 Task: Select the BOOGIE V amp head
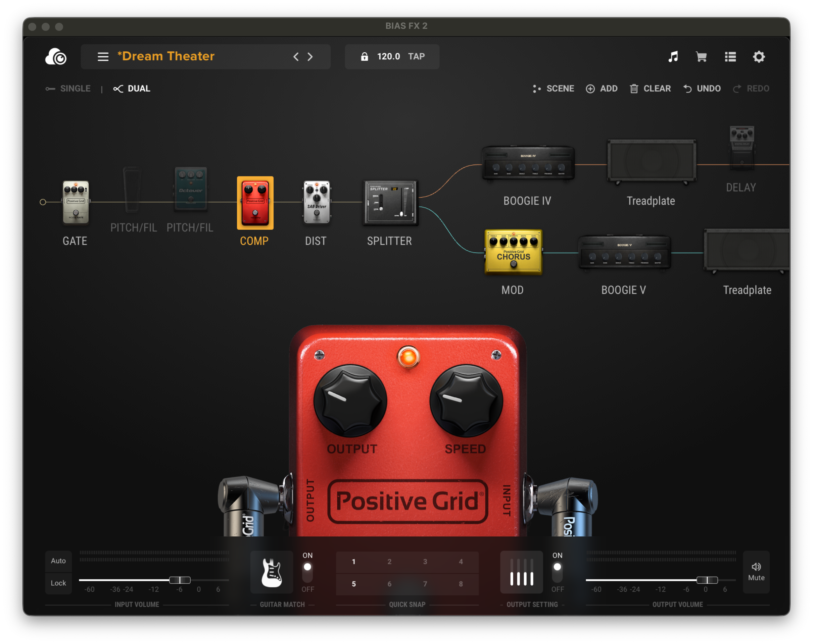[624, 252]
